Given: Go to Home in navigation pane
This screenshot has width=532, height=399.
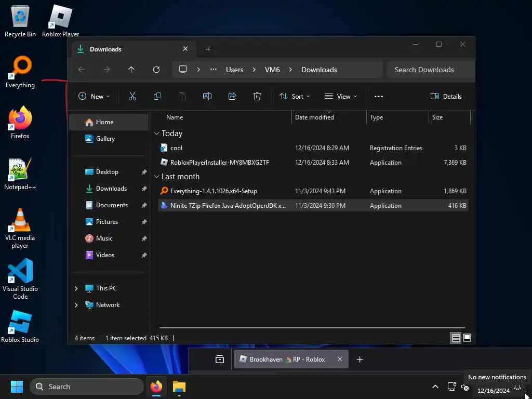Looking at the screenshot, I should 109,122.
